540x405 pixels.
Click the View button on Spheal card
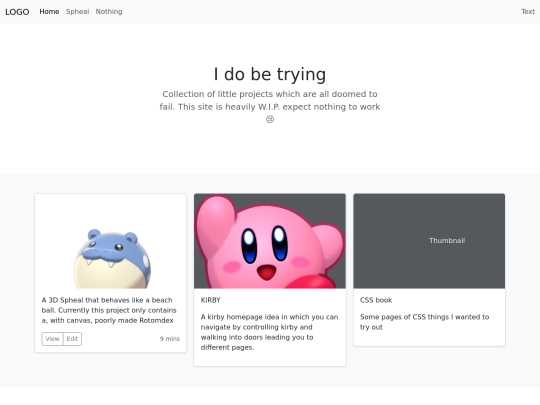tap(52, 339)
